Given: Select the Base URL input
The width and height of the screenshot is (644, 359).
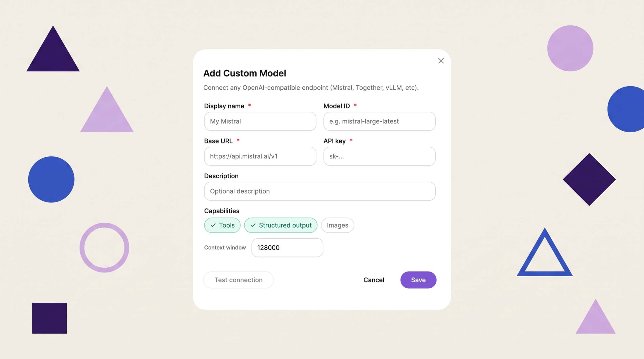Looking at the screenshot, I should (x=260, y=156).
